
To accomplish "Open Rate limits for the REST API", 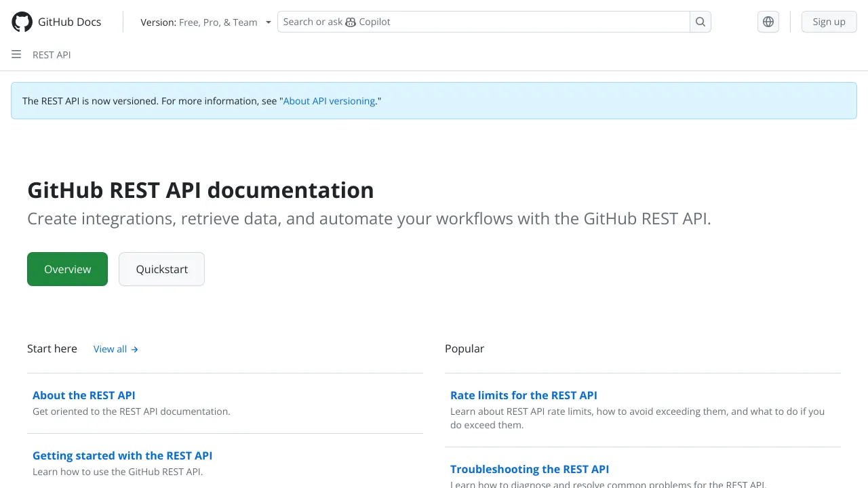I will click(524, 395).
